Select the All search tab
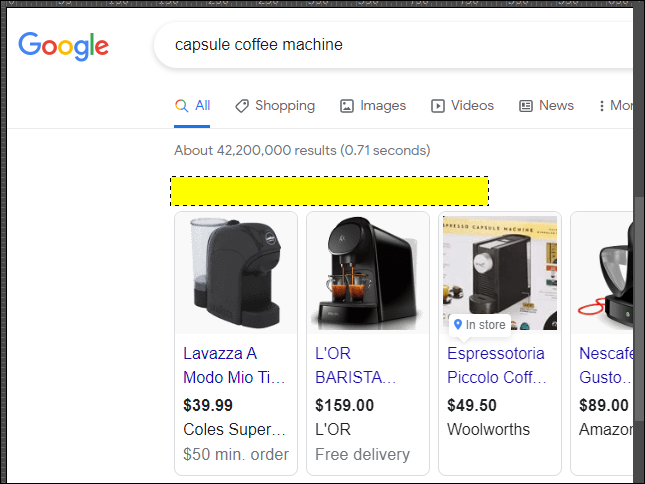Image resolution: width=645 pixels, height=484 pixels. pyautogui.click(x=192, y=106)
